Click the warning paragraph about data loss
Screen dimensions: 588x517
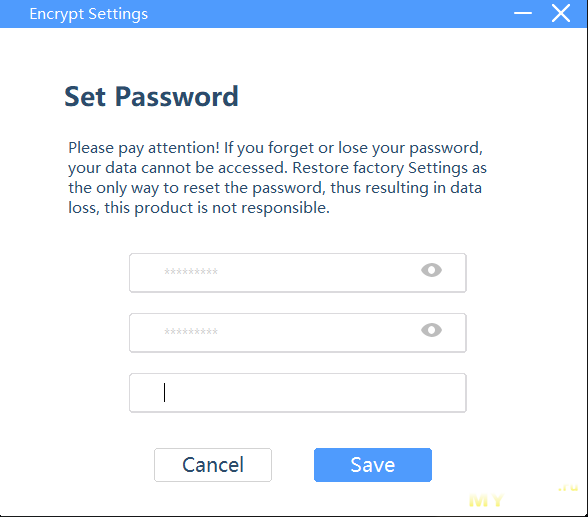277,178
